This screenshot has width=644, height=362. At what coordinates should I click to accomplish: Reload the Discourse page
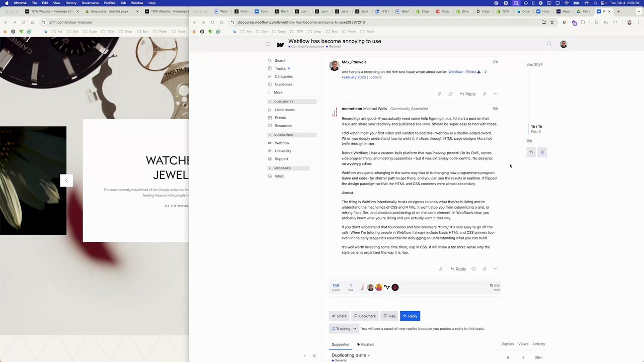click(212, 22)
